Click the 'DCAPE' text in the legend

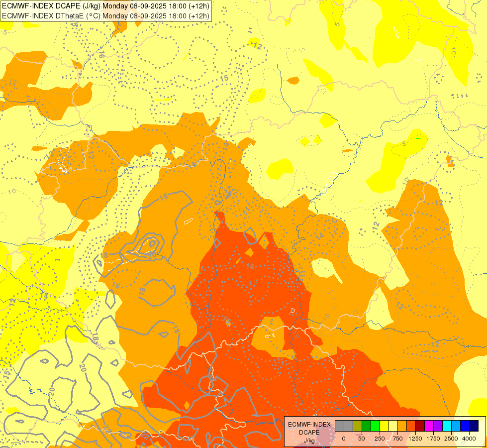[309, 433]
